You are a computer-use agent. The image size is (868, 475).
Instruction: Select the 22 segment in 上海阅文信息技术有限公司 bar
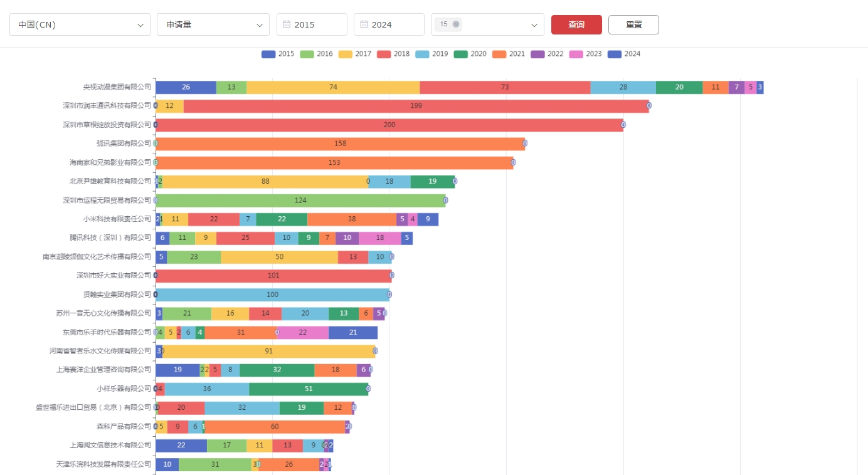coord(181,445)
